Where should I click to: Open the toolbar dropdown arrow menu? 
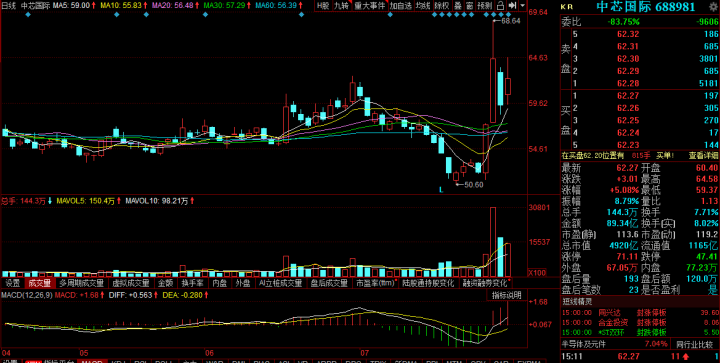click(x=523, y=6)
